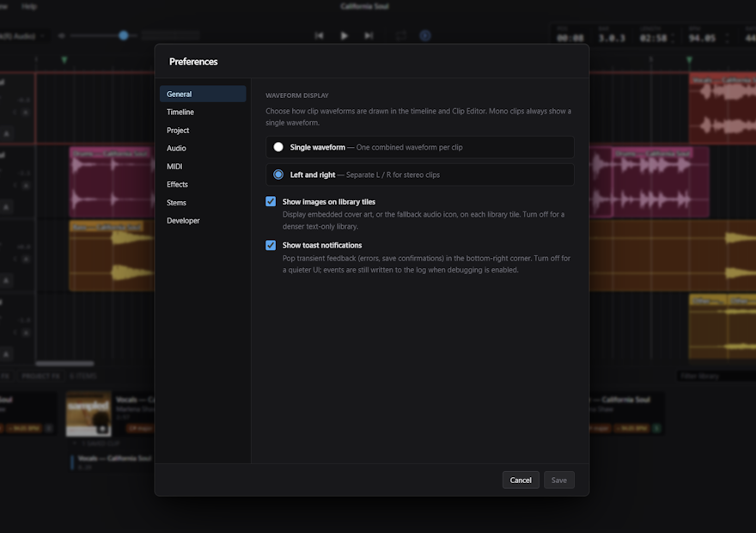Open the Developer preferences tab
This screenshot has width=756, height=533.
[203, 220]
